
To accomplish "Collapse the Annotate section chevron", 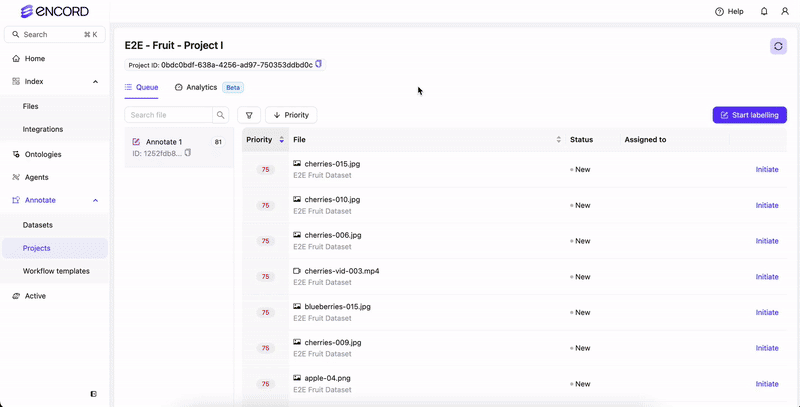I will tap(95, 200).
